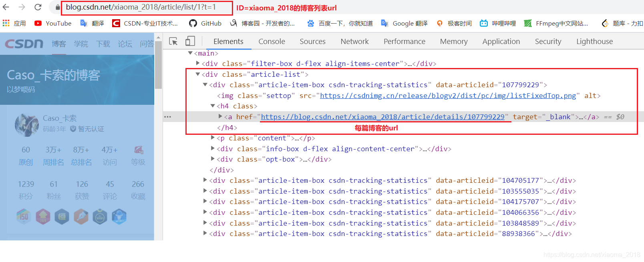644x262 pixels.
Task: Open the Apps grid bookmark icon
Action: (6, 23)
